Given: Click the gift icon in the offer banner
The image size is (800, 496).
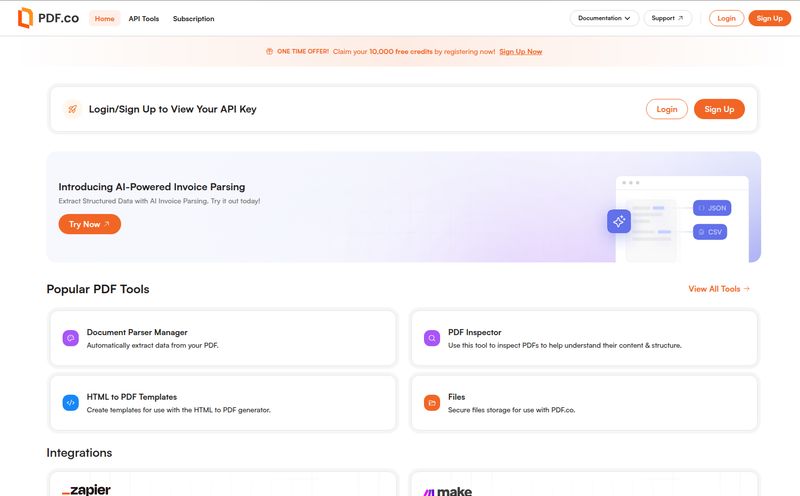Looking at the screenshot, I should [x=269, y=52].
